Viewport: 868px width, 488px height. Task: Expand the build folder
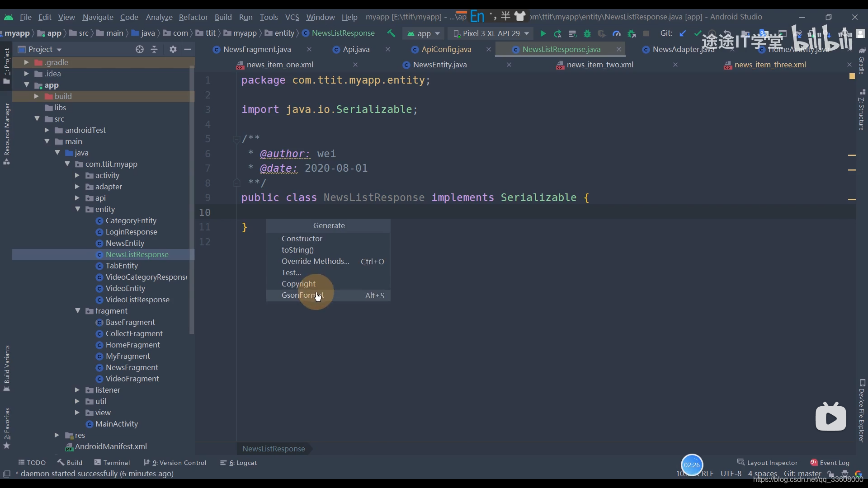pos(36,96)
